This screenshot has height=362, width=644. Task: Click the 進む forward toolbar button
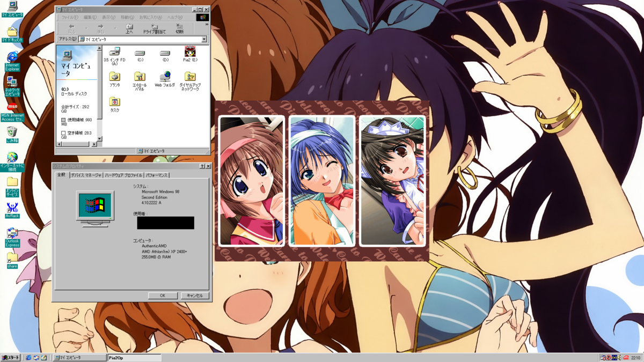click(x=100, y=28)
